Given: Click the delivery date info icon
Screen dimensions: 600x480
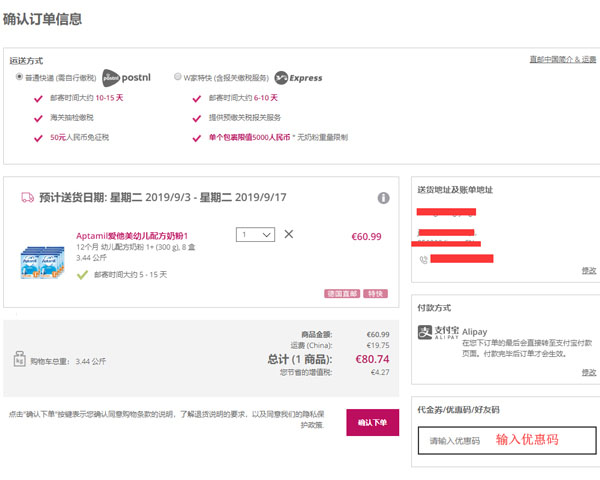Looking at the screenshot, I should pos(383,198).
